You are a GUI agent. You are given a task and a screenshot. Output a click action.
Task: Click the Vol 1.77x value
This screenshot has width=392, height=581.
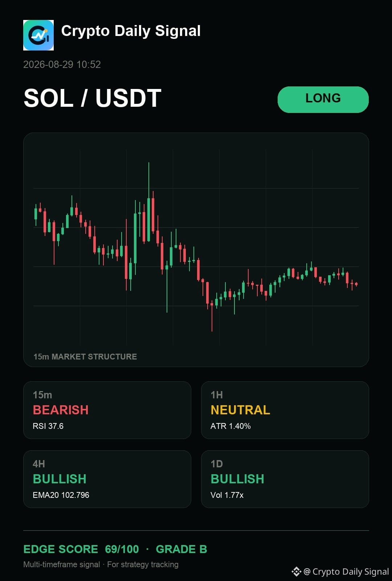227,495
